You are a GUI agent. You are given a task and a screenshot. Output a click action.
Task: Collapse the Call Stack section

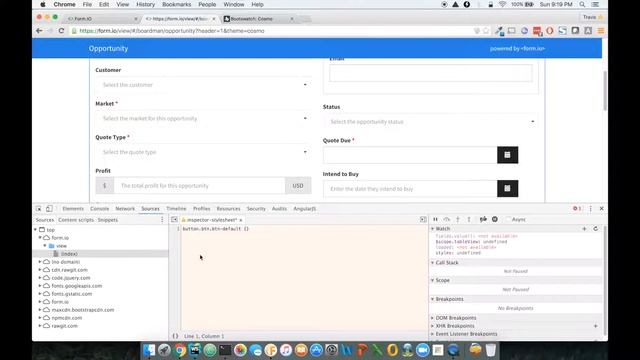tap(433, 263)
